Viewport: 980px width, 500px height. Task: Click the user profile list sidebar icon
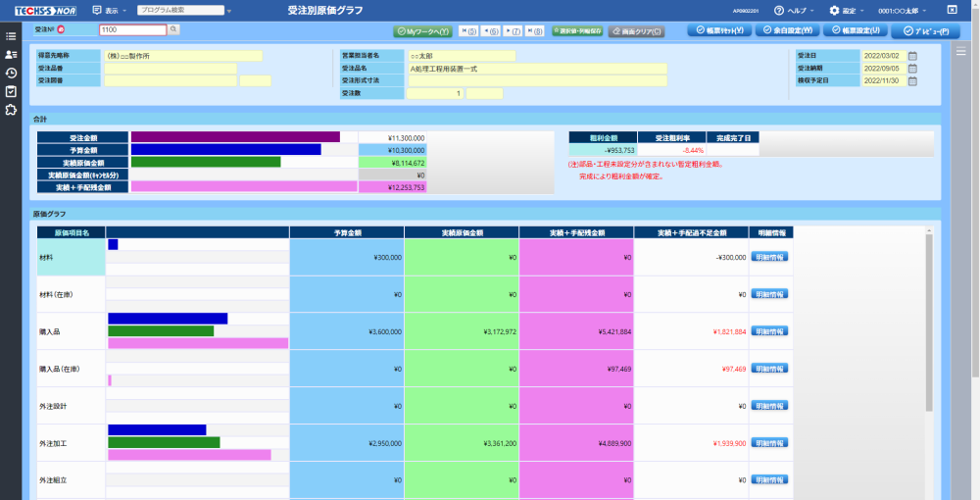pyautogui.click(x=11, y=54)
